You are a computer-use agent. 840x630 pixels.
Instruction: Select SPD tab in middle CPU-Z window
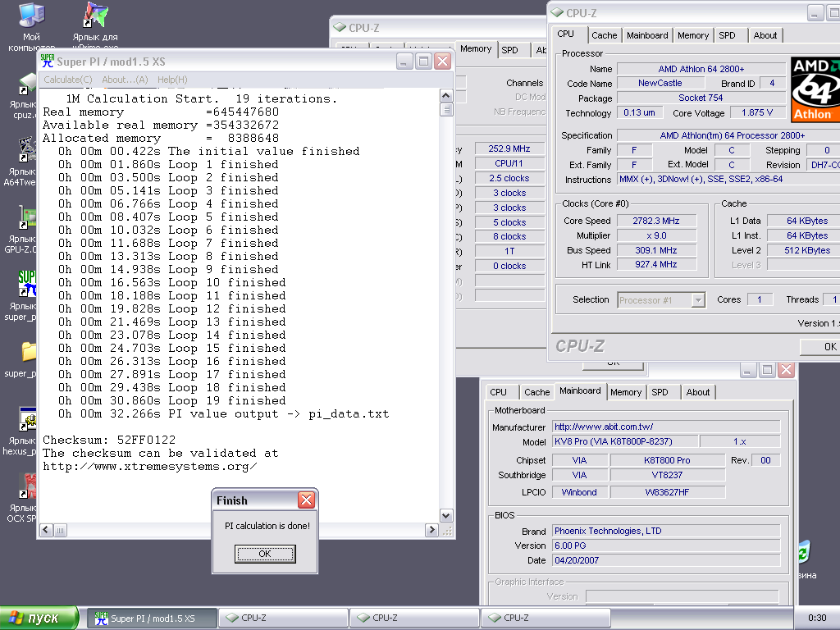pos(509,50)
